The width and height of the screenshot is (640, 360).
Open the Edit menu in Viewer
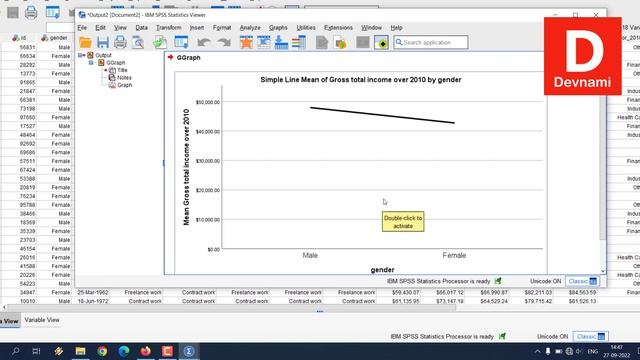[x=100, y=28]
